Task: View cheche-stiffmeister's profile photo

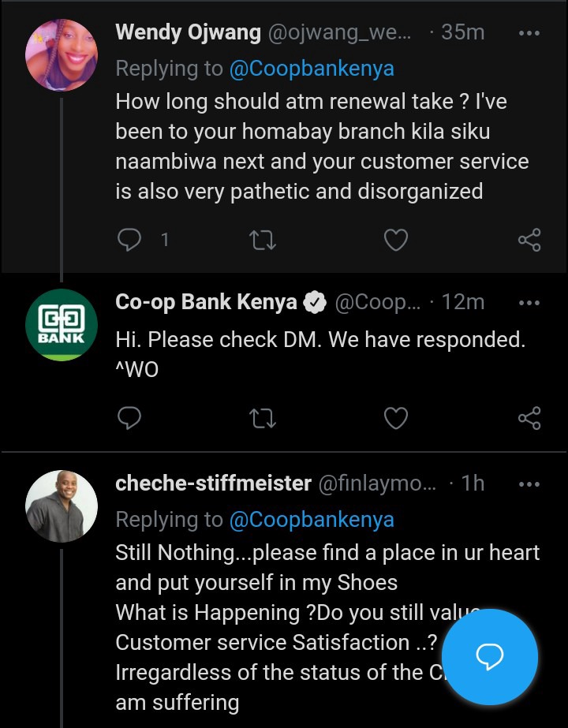Action: (x=62, y=506)
